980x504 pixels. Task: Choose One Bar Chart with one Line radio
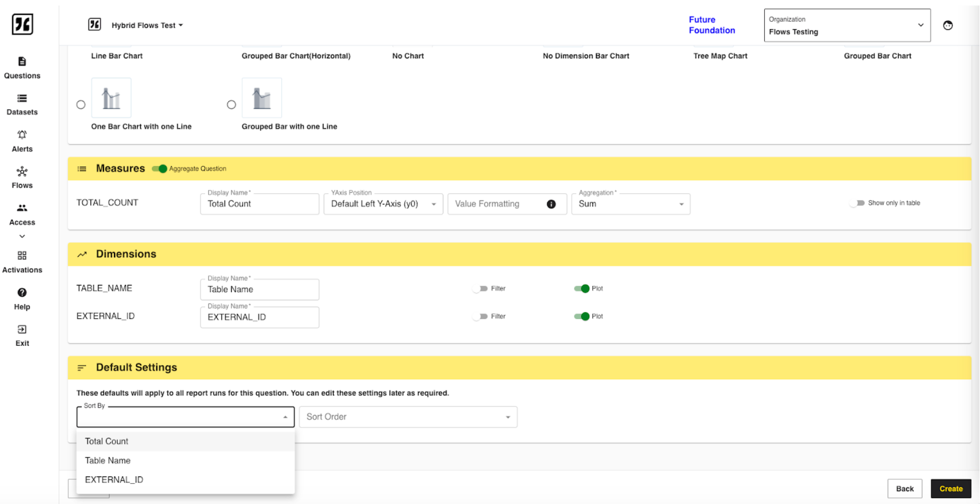pos(81,105)
